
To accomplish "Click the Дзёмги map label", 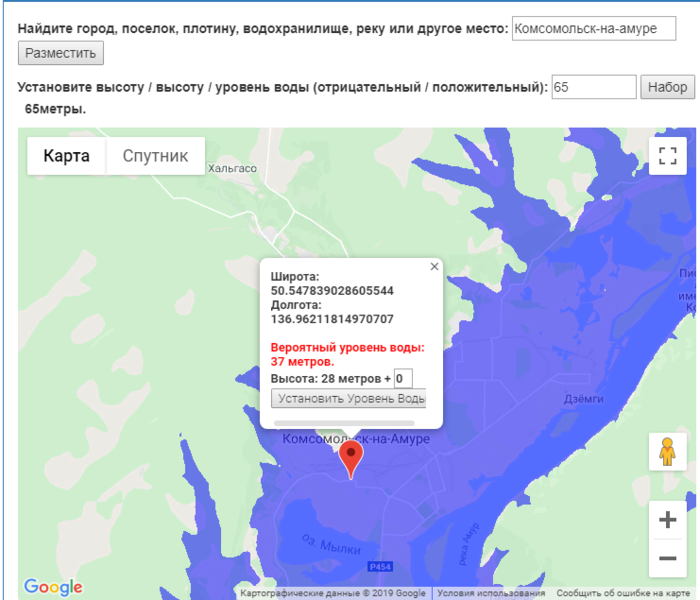I will pyautogui.click(x=583, y=399).
